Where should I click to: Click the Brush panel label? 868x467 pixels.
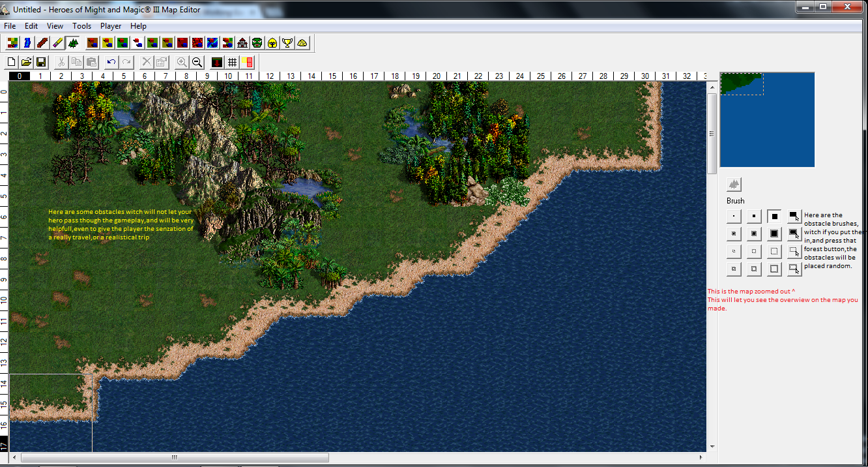click(736, 201)
